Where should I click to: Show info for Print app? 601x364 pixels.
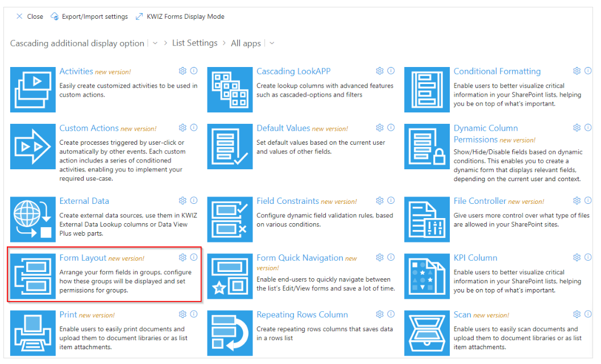(194, 314)
